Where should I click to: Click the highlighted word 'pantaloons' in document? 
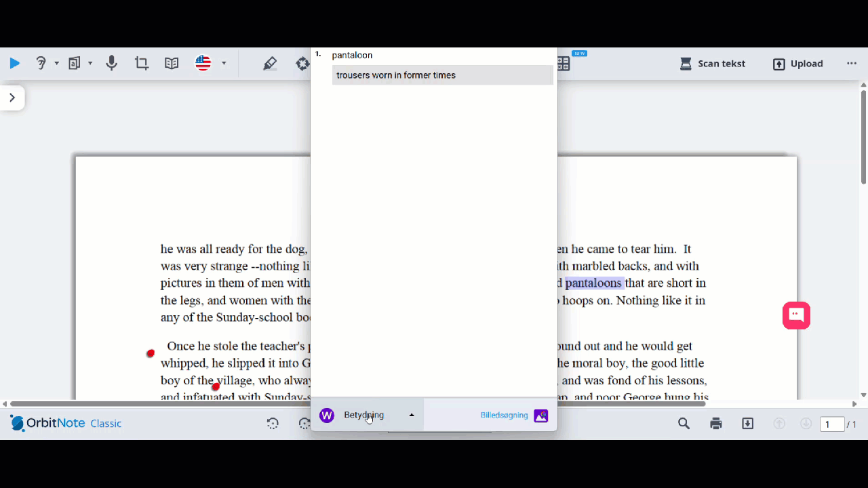pyautogui.click(x=593, y=283)
